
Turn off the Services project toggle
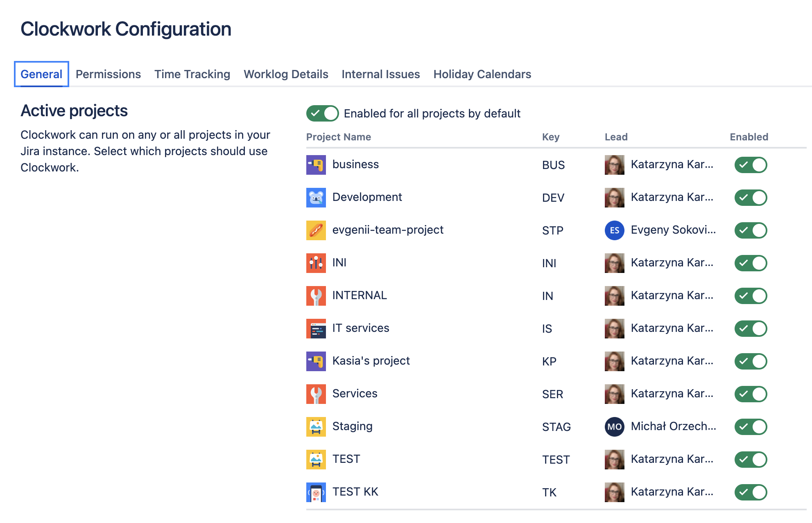pyautogui.click(x=750, y=394)
